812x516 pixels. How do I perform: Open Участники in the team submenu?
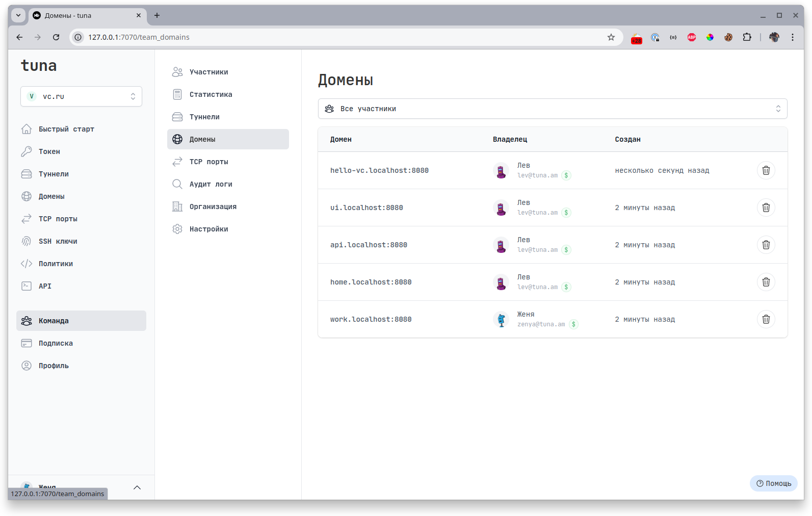click(x=208, y=72)
